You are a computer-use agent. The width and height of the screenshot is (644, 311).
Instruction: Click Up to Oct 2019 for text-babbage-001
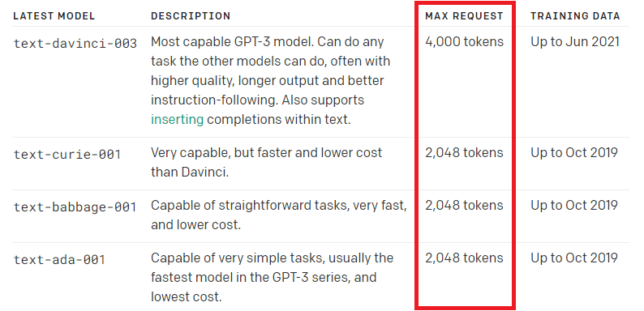[574, 205]
